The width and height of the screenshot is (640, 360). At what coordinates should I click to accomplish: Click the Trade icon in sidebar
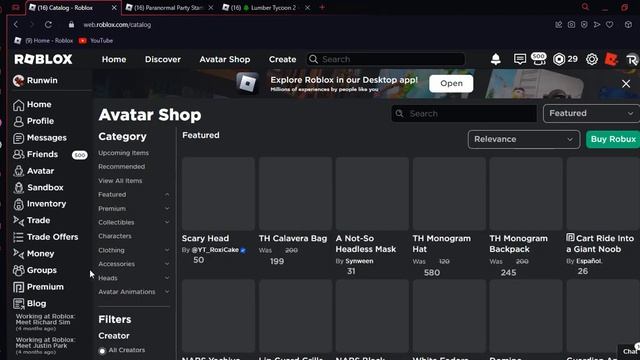18,220
